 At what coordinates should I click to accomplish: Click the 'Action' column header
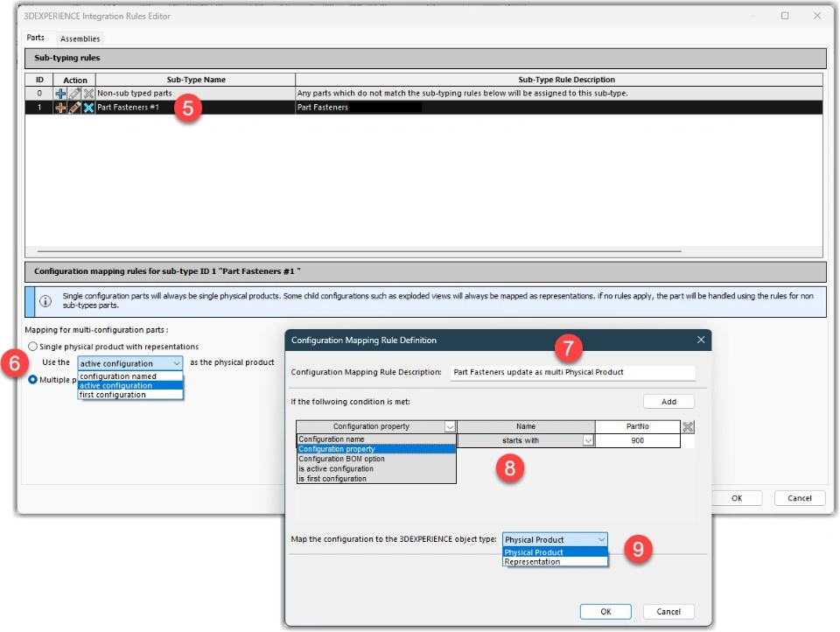click(x=75, y=80)
